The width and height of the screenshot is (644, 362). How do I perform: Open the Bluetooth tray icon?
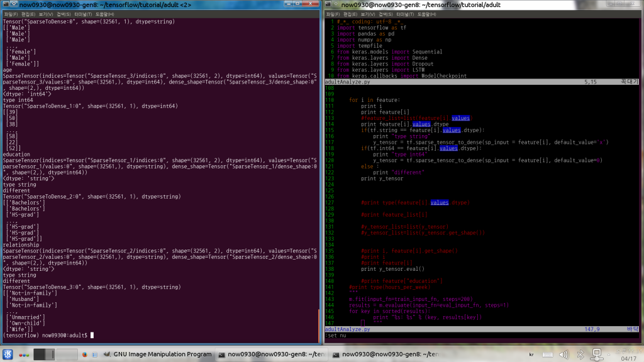tap(581, 355)
